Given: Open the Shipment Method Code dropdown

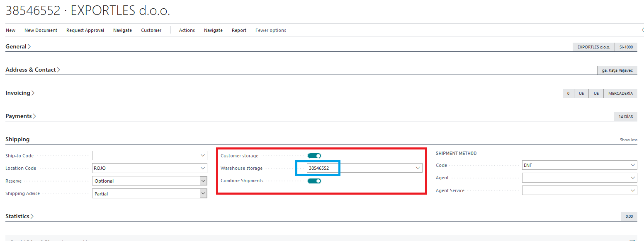Looking at the screenshot, I should point(633,165).
